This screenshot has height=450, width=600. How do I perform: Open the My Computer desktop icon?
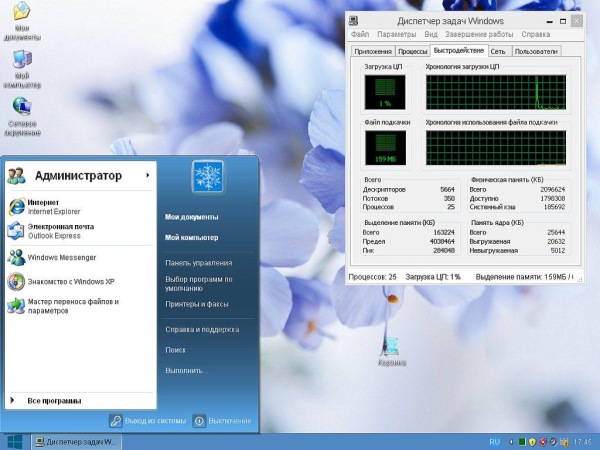(21, 63)
